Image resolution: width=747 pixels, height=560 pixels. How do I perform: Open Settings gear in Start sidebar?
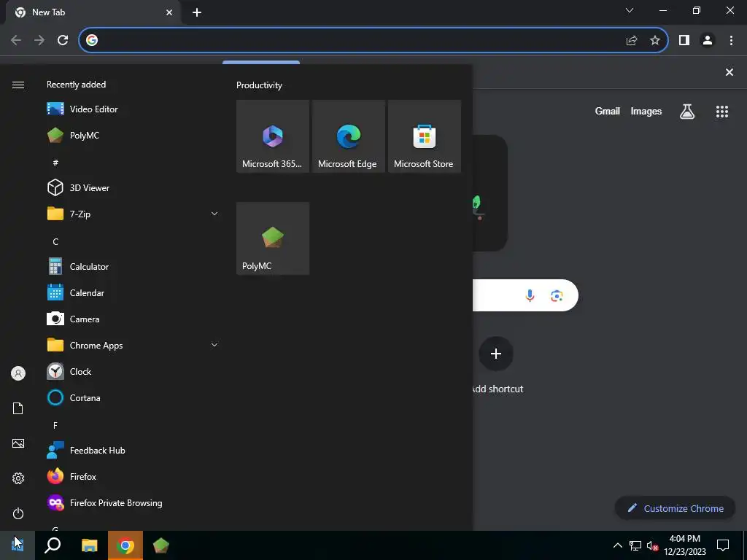[18, 478]
